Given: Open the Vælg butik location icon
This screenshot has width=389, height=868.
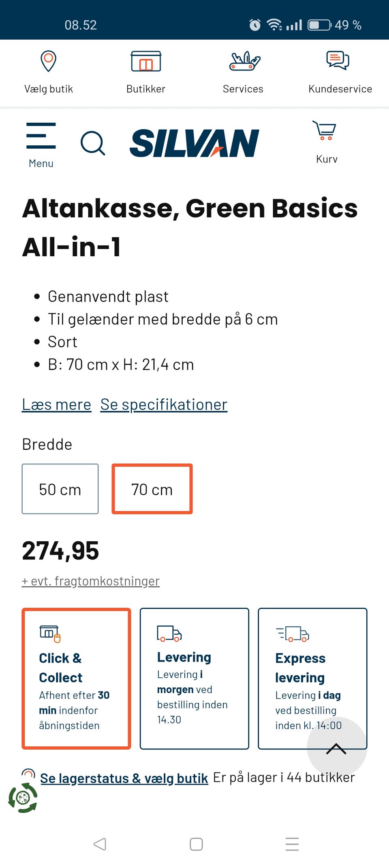Looking at the screenshot, I should (x=48, y=61).
